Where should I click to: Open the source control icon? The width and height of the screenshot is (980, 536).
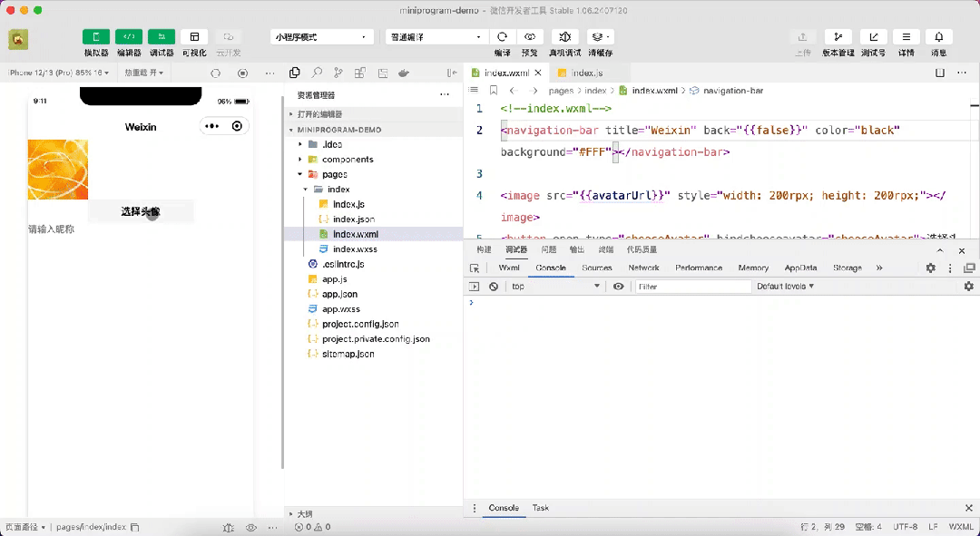[338, 73]
